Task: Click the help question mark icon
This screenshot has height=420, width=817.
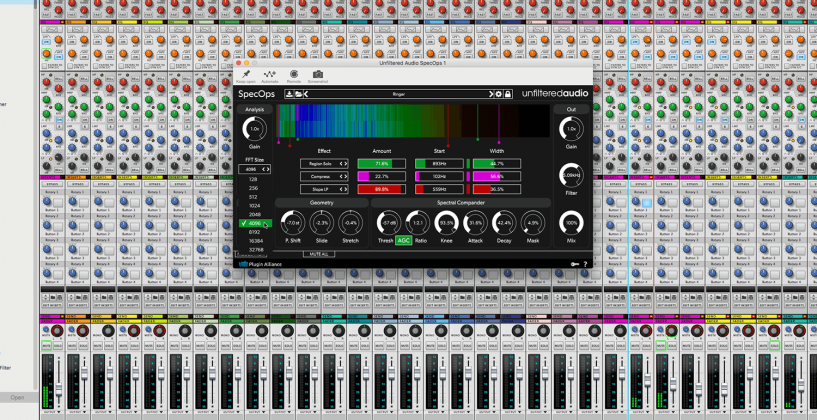Action: click(585, 264)
